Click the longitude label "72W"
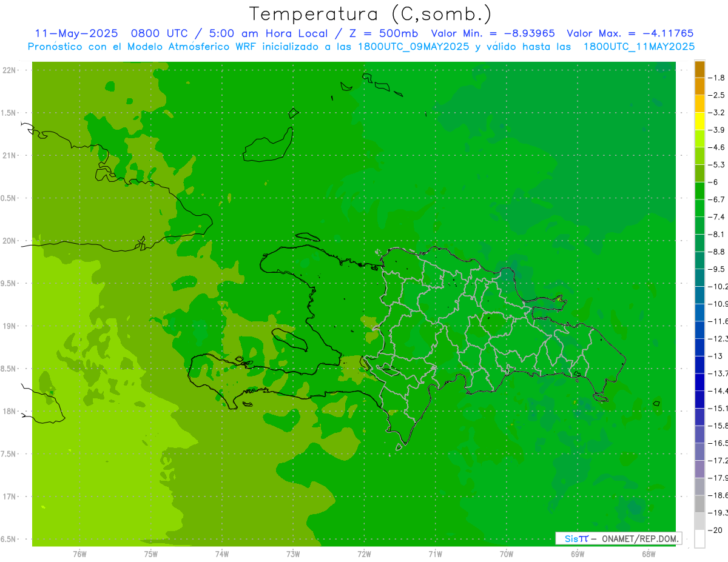The width and height of the screenshot is (728, 562). point(365,554)
